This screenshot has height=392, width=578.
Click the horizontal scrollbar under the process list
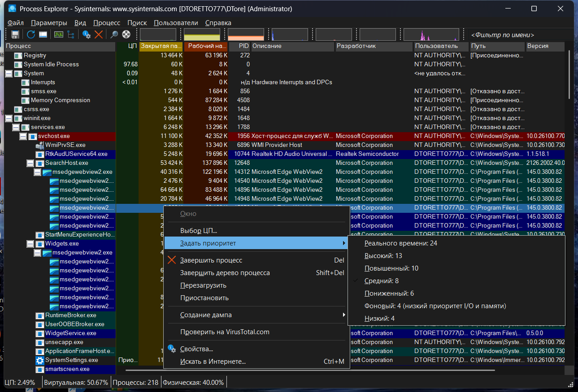coord(309,370)
